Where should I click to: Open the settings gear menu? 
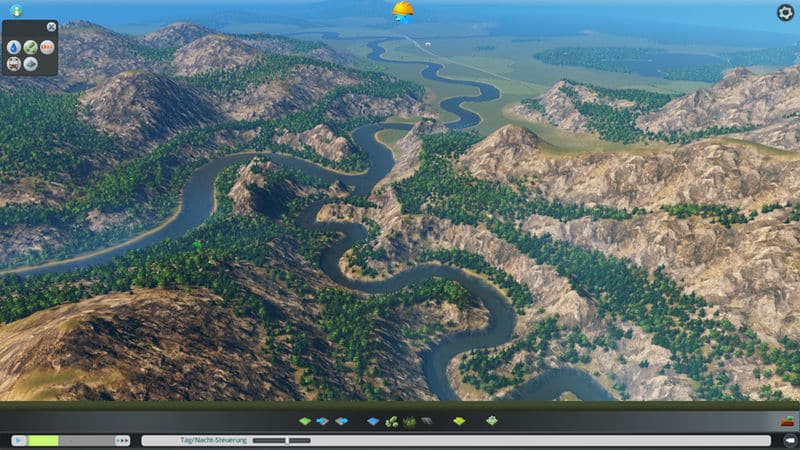pyautogui.click(x=785, y=12)
